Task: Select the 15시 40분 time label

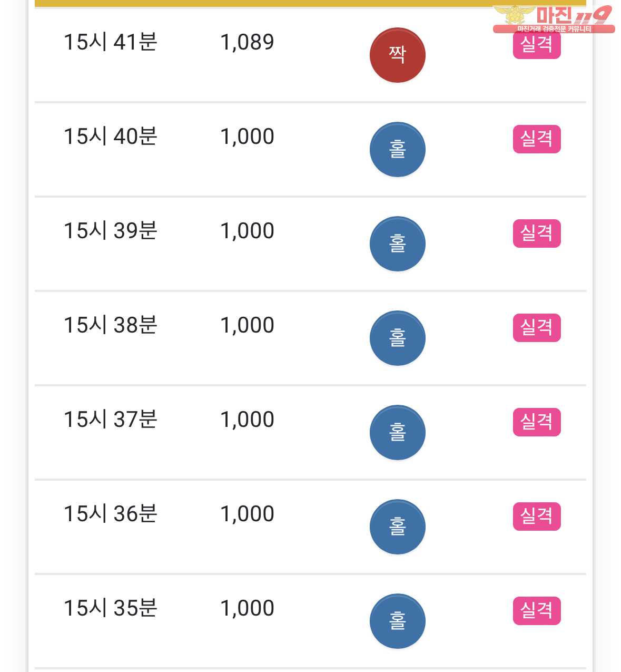Action: tap(111, 137)
